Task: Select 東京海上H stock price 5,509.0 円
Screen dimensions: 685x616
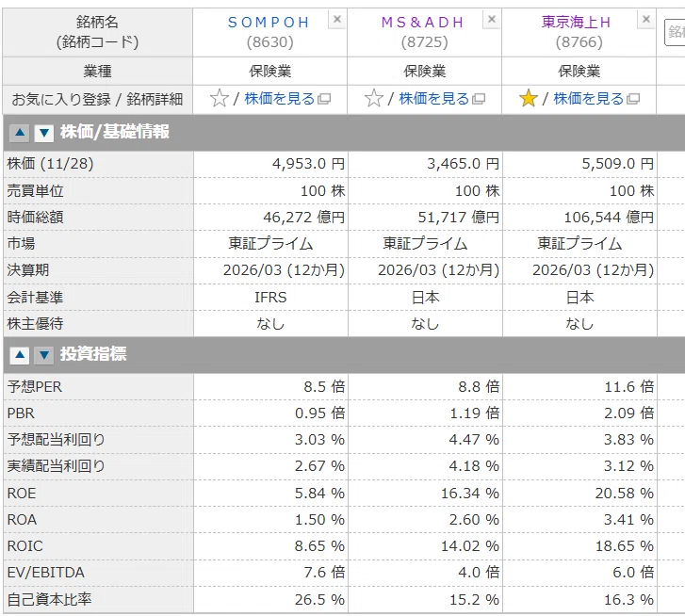Action: tap(618, 164)
